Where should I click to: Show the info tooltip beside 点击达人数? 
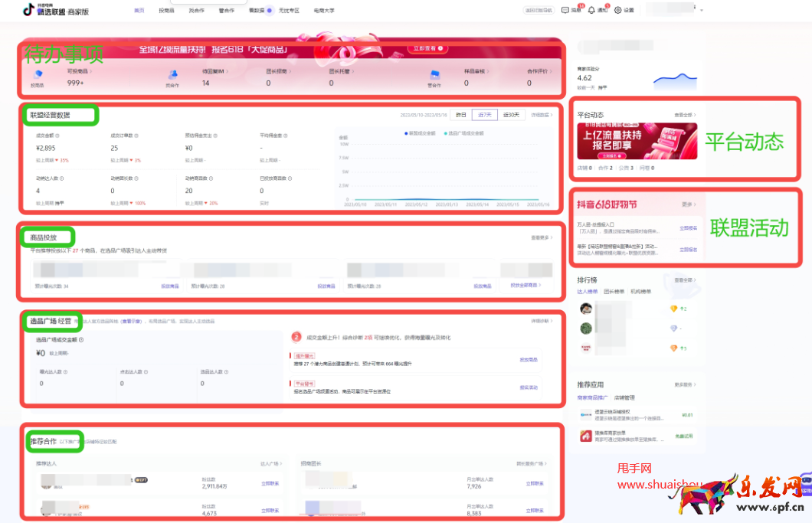click(x=146, y=372)
